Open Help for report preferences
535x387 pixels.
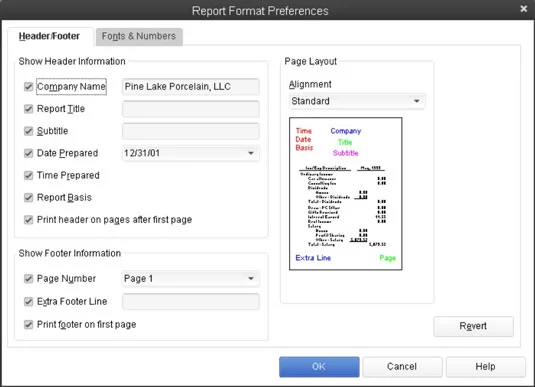pos(486,367)
